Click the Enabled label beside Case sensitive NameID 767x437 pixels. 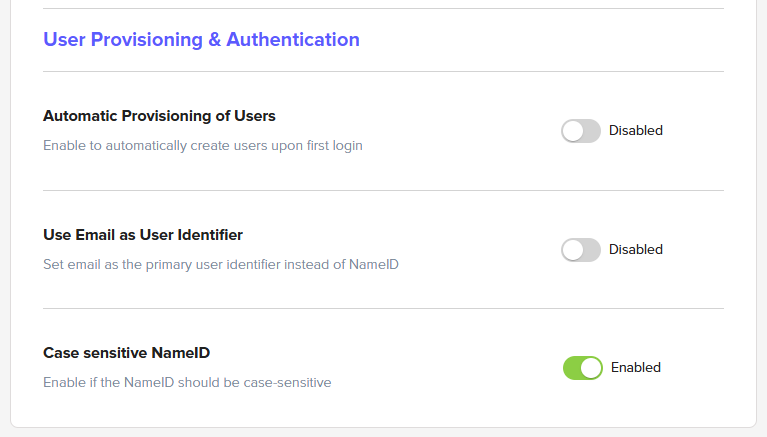coord(636,368)
